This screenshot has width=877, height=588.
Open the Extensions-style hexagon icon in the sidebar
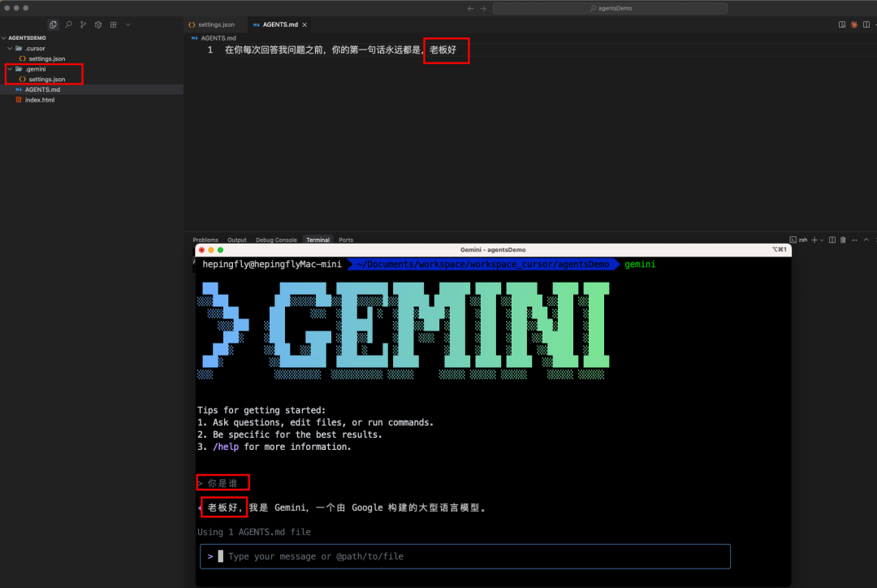98,24
